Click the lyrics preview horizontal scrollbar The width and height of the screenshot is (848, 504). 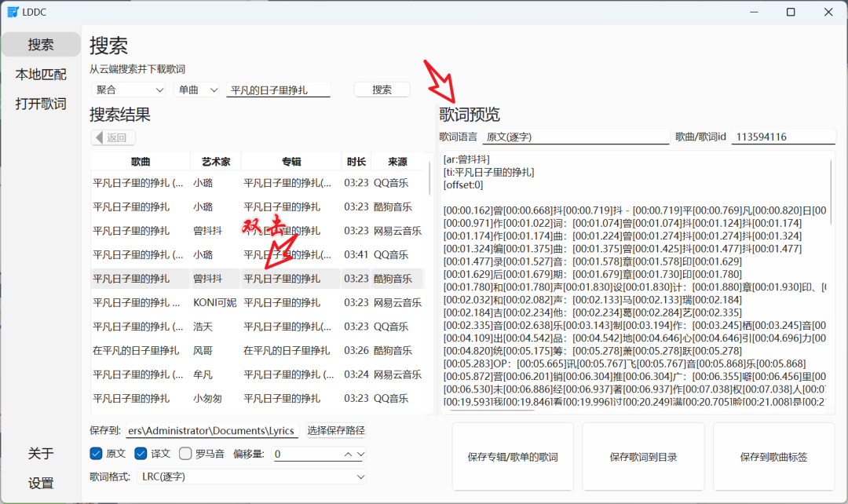[492, 411]
